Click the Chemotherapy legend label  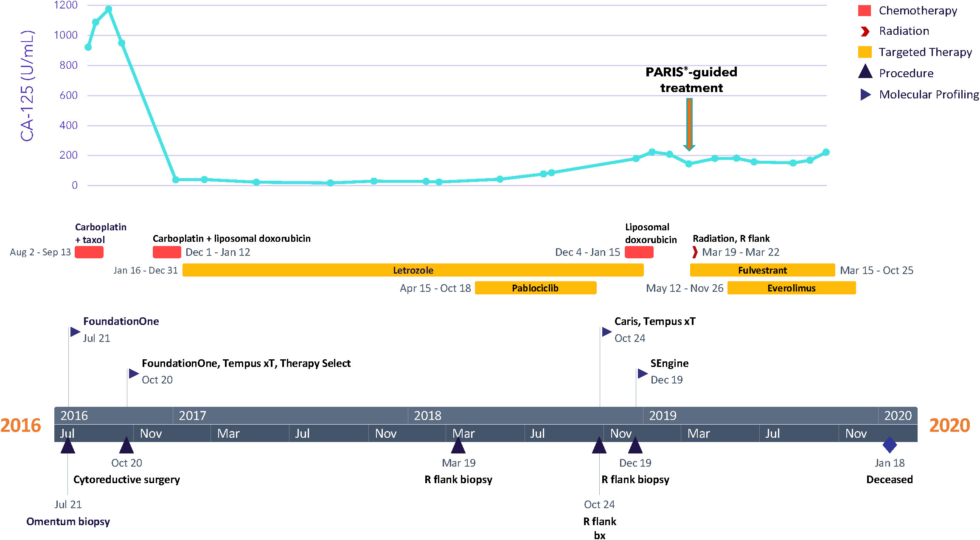coord(918,11)
